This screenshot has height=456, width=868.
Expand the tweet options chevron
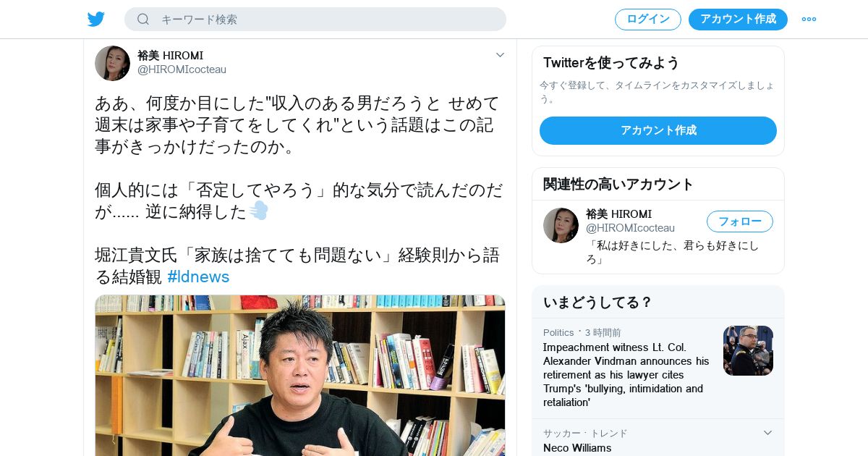click(x=500, y=55)
